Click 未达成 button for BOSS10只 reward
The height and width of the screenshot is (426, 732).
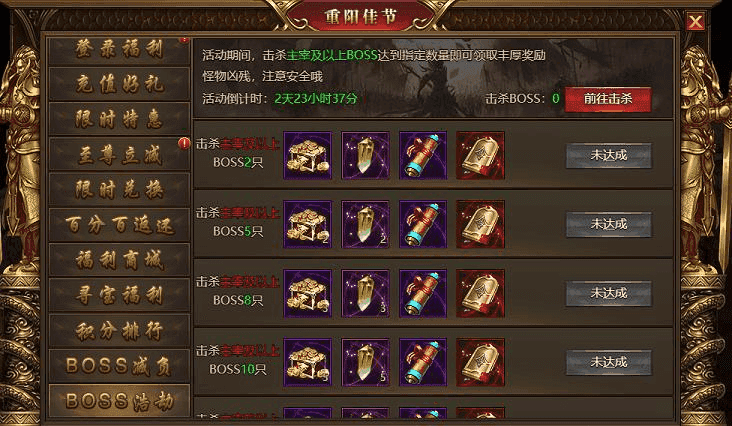pyautogui.click(x=609, y=363)
